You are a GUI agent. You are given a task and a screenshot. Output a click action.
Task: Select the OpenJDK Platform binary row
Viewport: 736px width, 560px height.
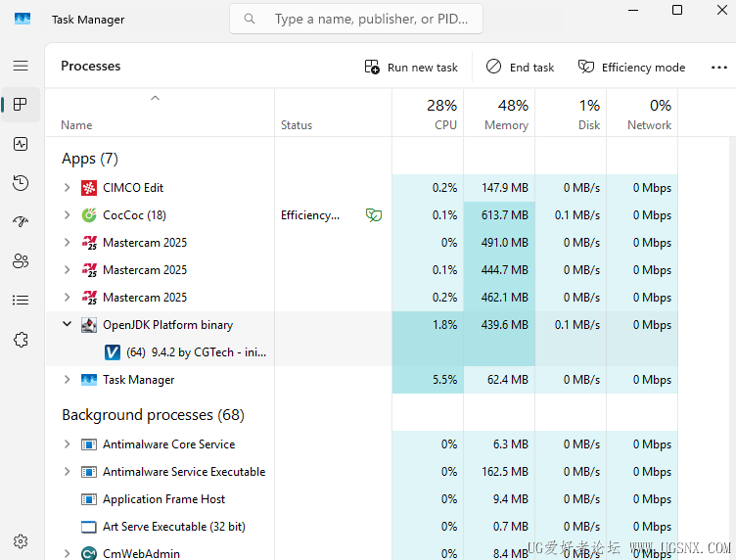coord(361,325)
